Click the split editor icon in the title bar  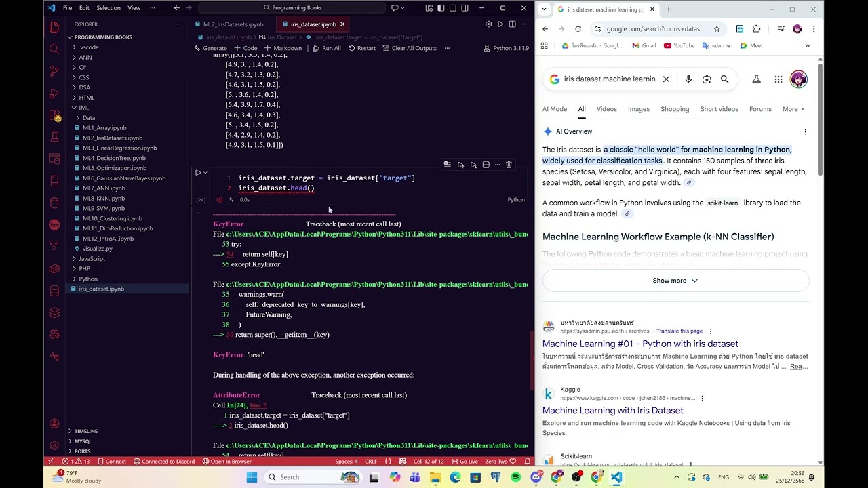click(512, 24)
